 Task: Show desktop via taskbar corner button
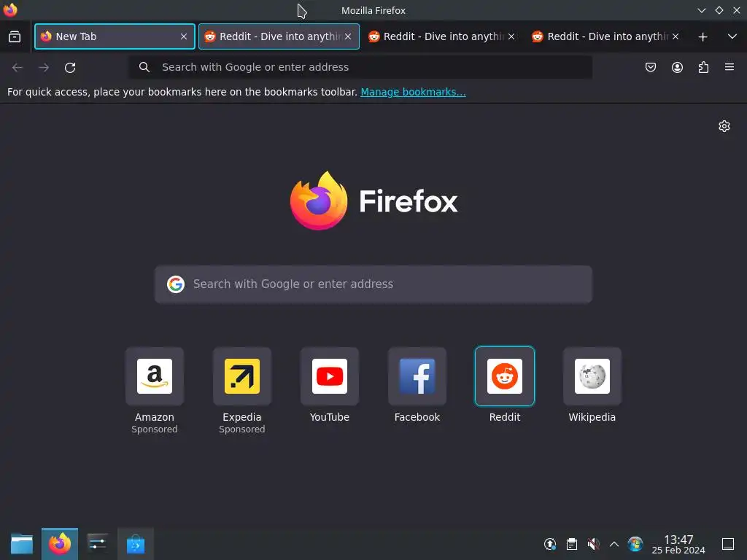click(728, 544)
